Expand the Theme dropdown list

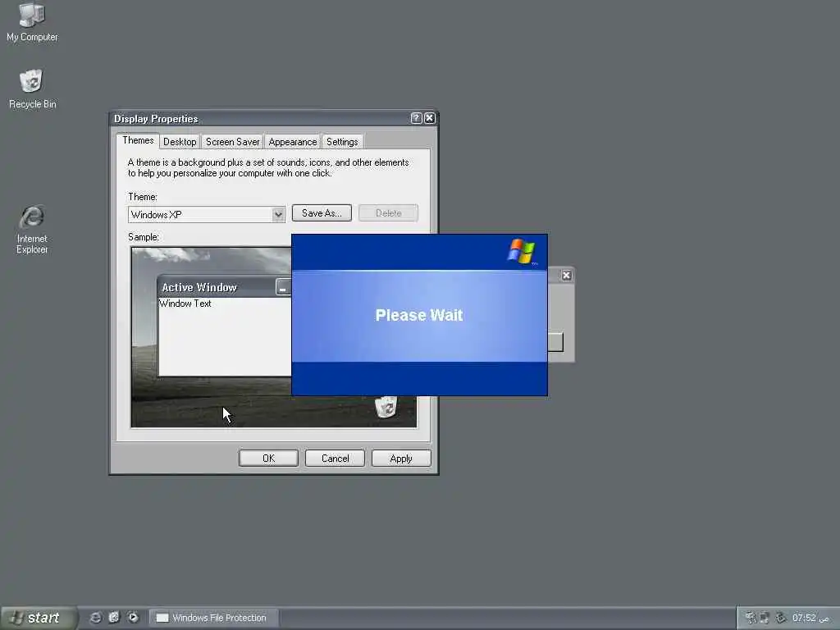278,215
